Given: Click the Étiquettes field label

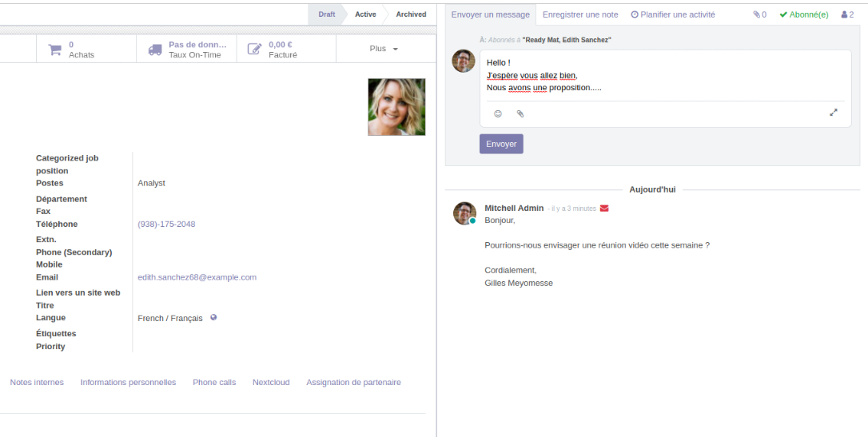Looking at the screenshot, I should [56, 334].
